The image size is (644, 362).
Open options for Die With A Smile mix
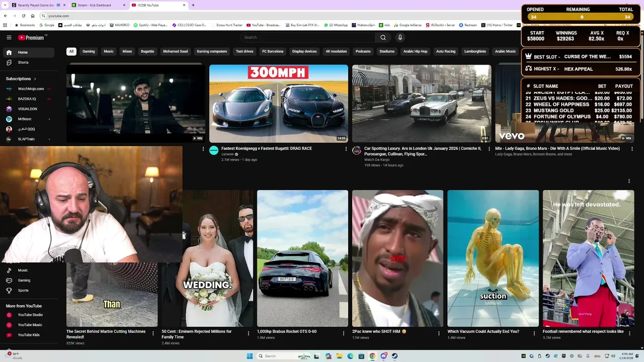(x=632, y=149)
